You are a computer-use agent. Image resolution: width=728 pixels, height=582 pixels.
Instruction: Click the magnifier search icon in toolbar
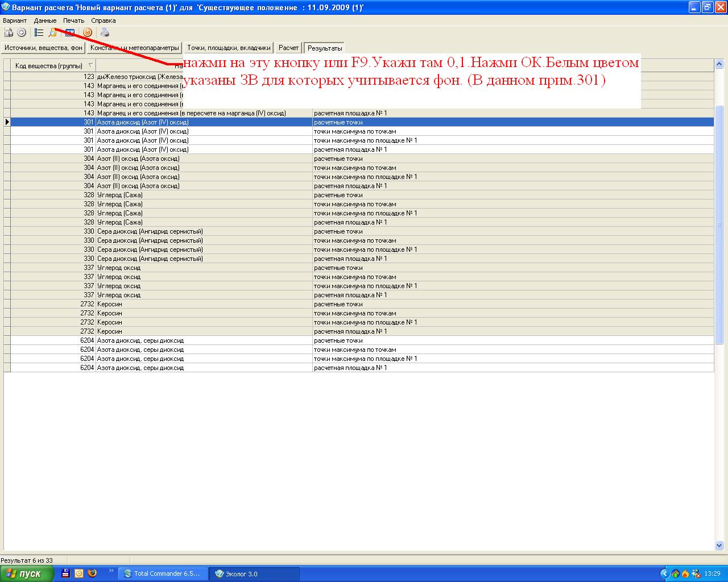[52, 33]
